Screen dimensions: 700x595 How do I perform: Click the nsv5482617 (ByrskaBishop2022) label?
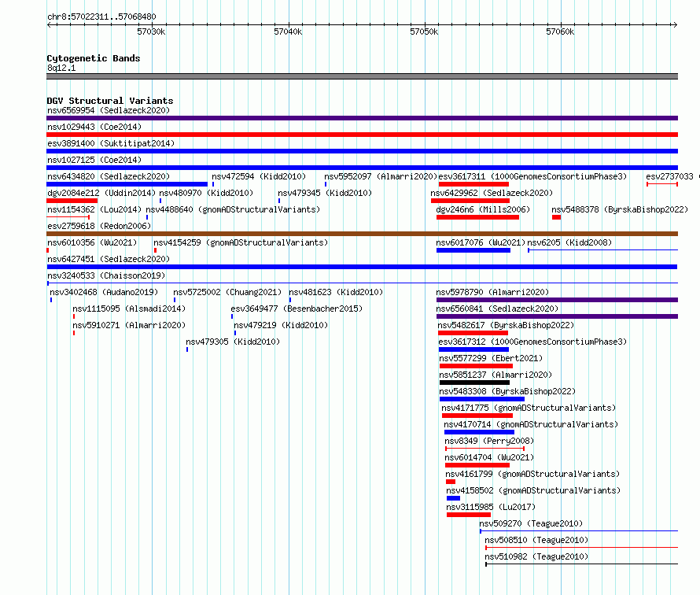point(506,325)
